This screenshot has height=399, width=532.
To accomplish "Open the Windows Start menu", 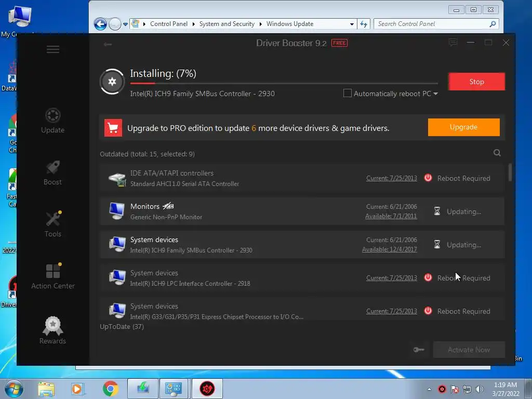I will tap(14, 389).
